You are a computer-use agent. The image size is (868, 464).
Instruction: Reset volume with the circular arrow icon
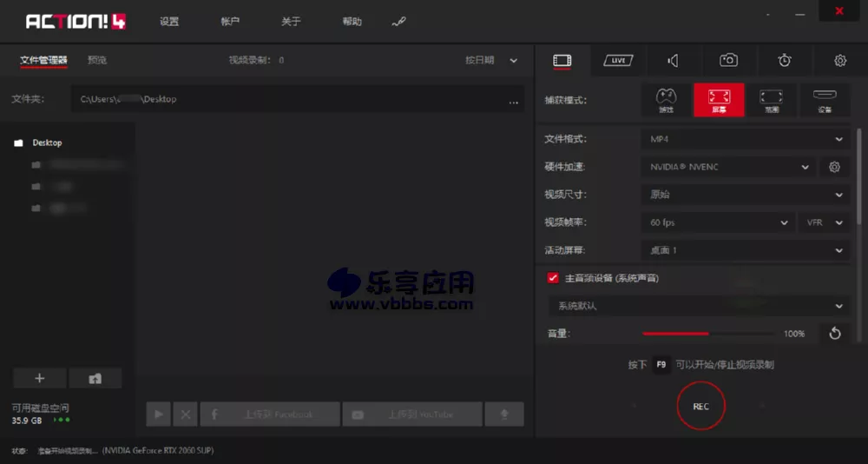834,333
